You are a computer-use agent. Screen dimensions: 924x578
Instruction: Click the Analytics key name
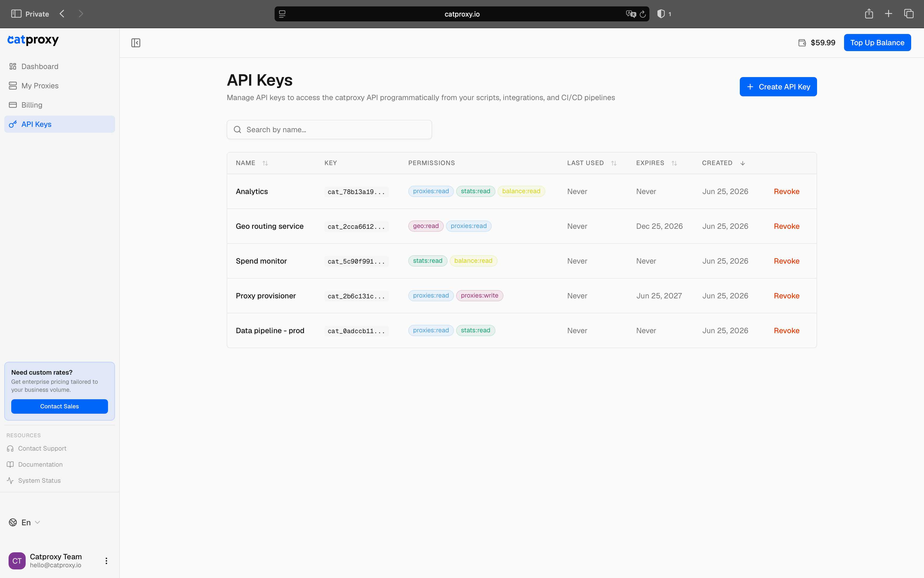252,192
